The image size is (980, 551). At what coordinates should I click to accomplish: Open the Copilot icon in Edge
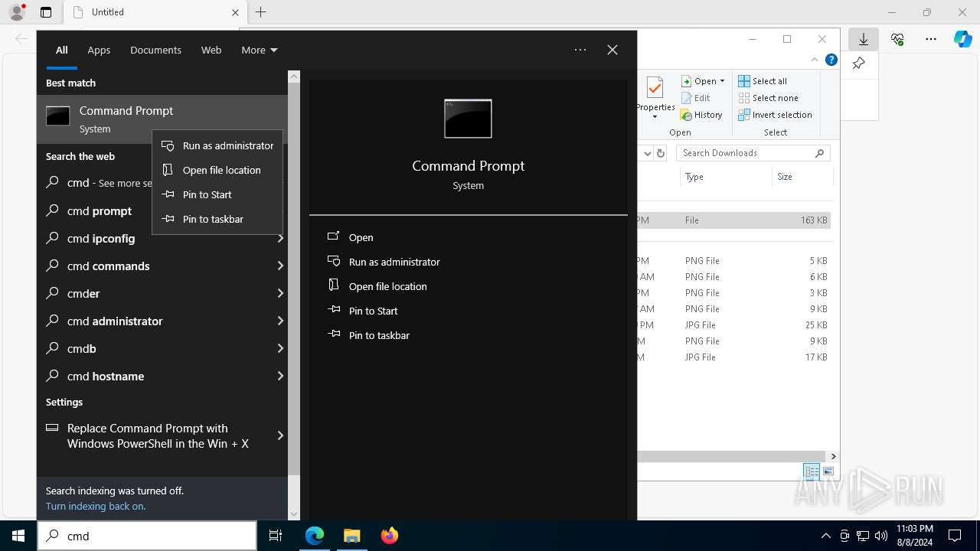point(962,39)
